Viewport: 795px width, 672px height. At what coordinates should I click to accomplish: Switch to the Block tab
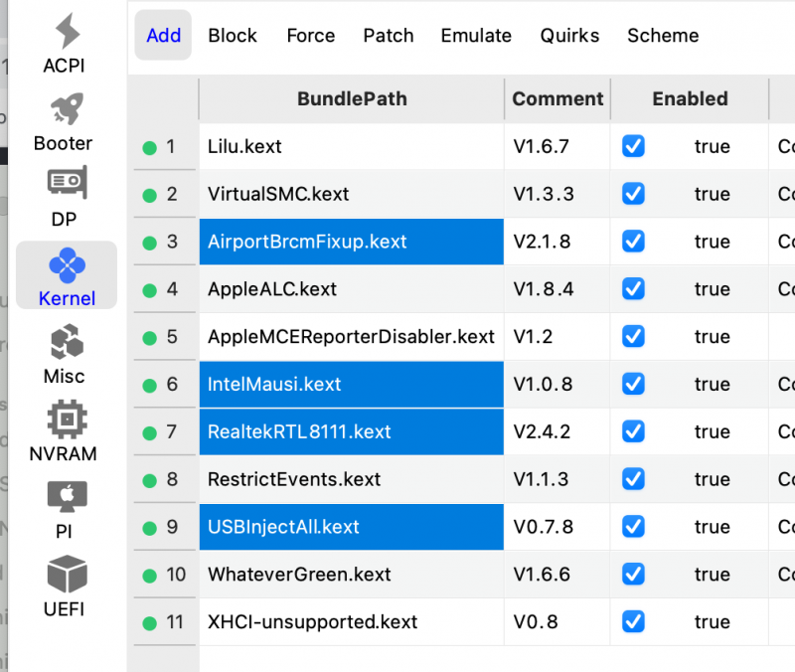pos(233,36)
